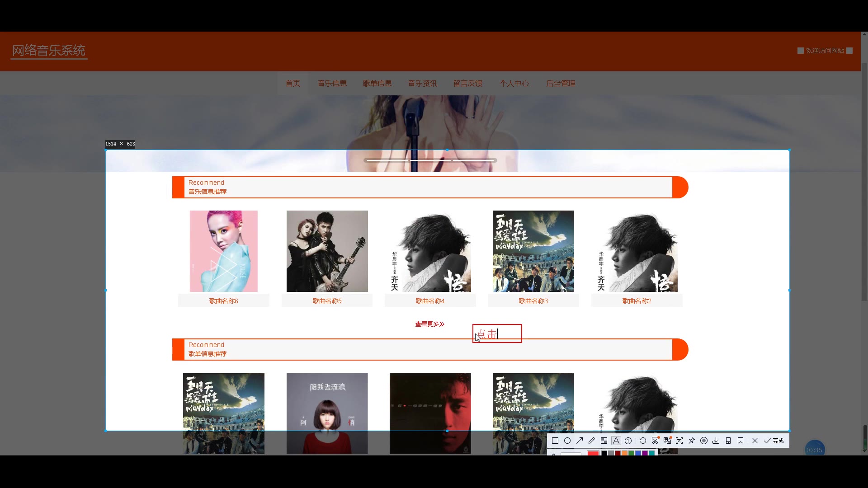The width and height of the screenshot is (868, 488).
Task: Choose the purple color swatch
Action: (645, 453)
